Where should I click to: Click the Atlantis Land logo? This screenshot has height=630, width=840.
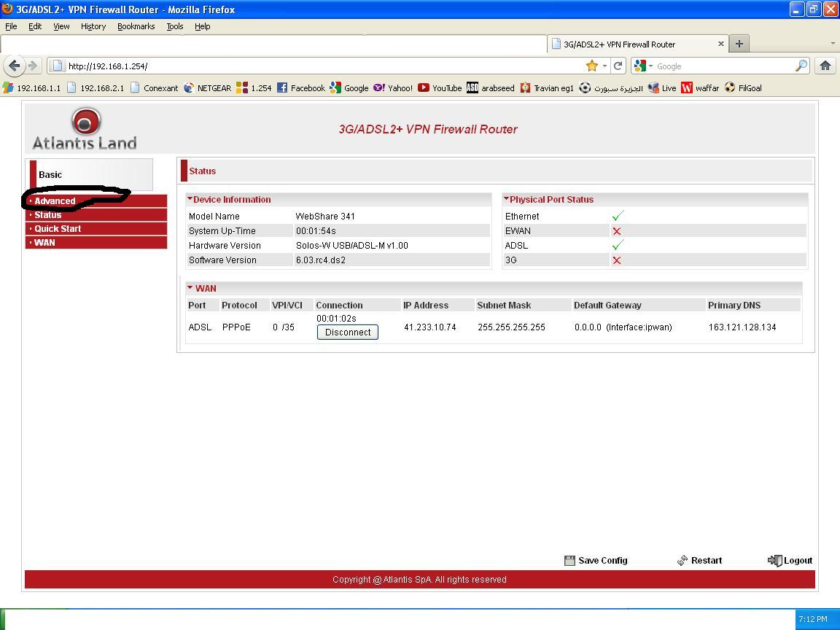[x=85, y=129]
